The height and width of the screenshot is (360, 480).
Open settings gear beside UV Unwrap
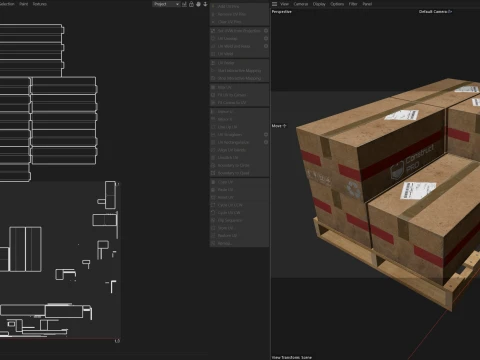266,38
